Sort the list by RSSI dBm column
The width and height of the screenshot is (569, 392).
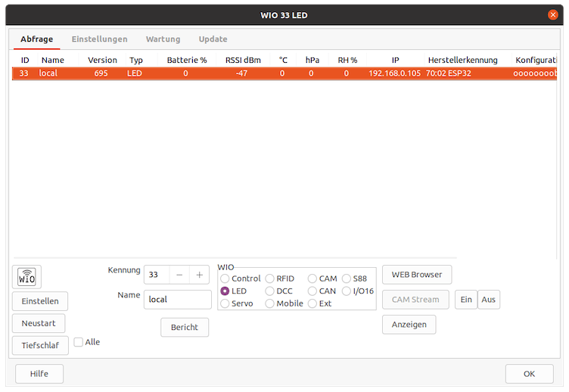click(x=241, y=60)
